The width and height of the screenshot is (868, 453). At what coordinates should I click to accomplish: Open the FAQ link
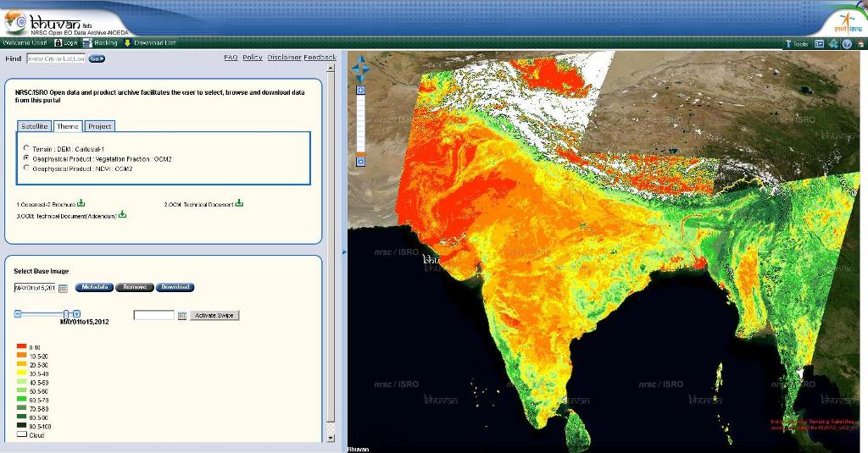click(x=231, y=58)
